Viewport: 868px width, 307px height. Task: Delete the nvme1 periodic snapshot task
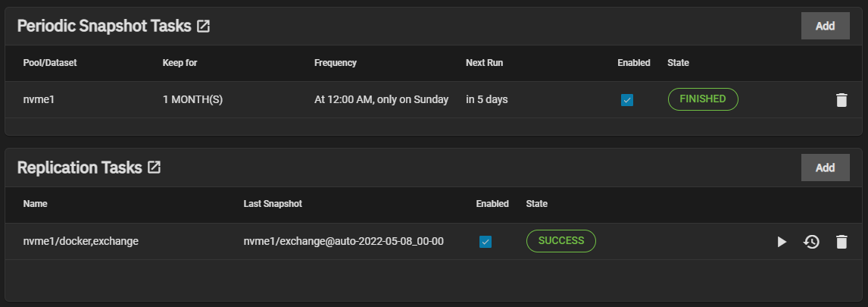click(x=841, y=100)
